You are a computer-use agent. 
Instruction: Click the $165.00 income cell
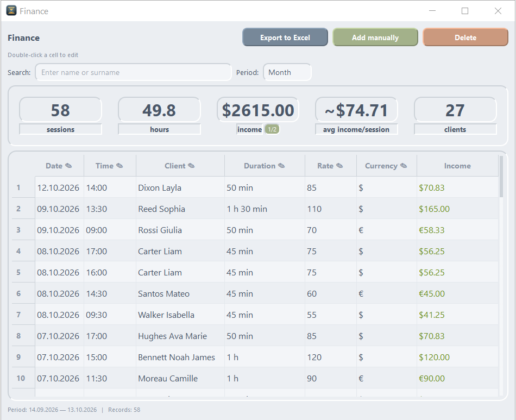(x=457, y=209)
